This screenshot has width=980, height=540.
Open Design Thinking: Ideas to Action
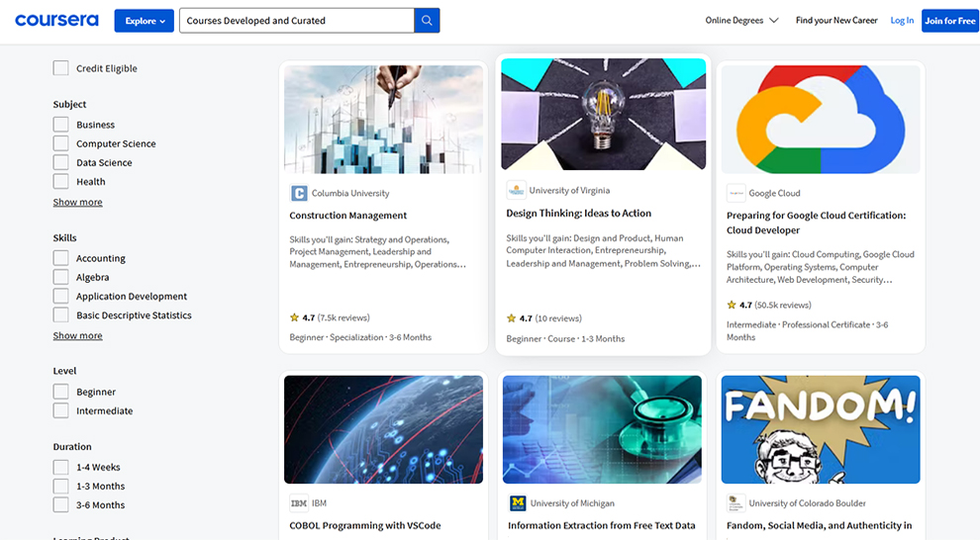pos(579,213)
